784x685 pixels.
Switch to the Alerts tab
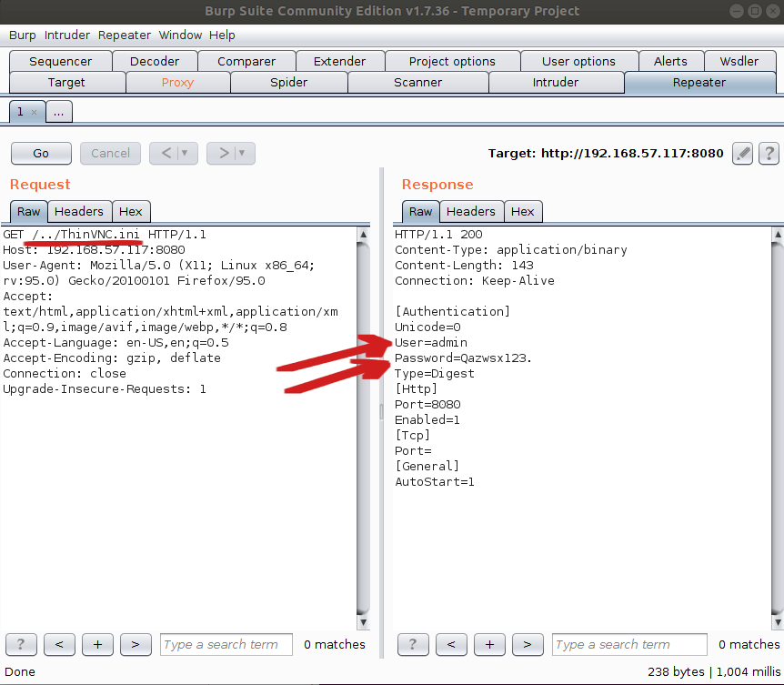click(x=670, y=61)
